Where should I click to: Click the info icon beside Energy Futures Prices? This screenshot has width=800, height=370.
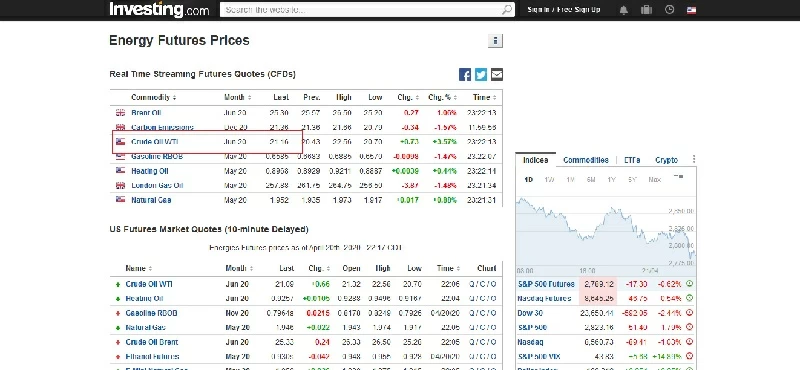[x=495, y=41]
